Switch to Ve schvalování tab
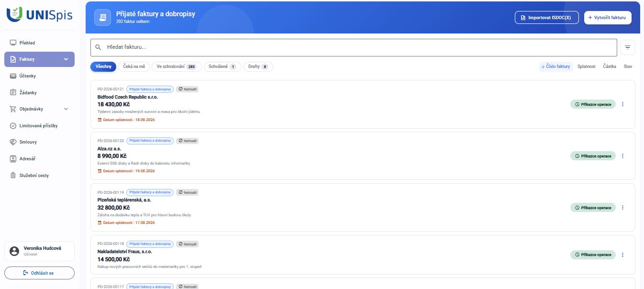Image resolution: width=644 pixels, height=289 pixels. coord(177,67)
